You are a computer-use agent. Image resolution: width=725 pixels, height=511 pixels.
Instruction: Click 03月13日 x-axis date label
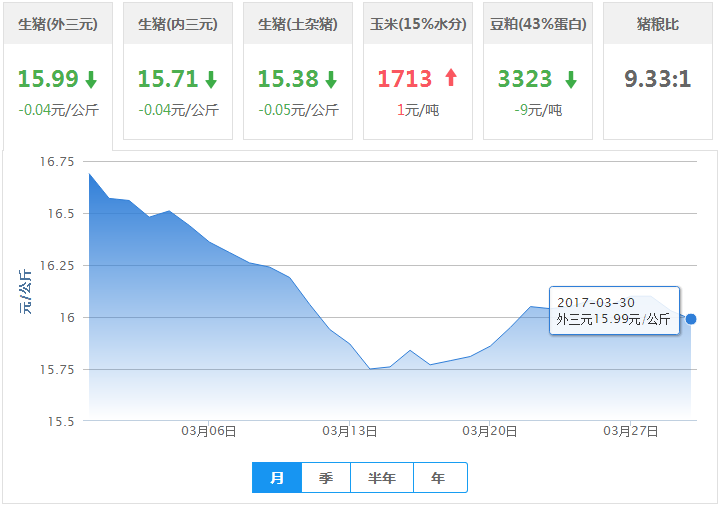(350, 432)
